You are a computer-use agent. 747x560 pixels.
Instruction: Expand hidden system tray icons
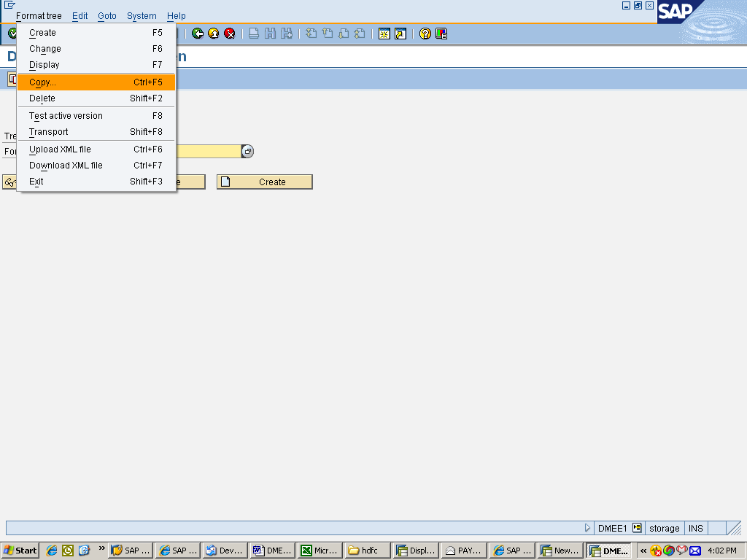pyautogui.click(x=645, y=551)
